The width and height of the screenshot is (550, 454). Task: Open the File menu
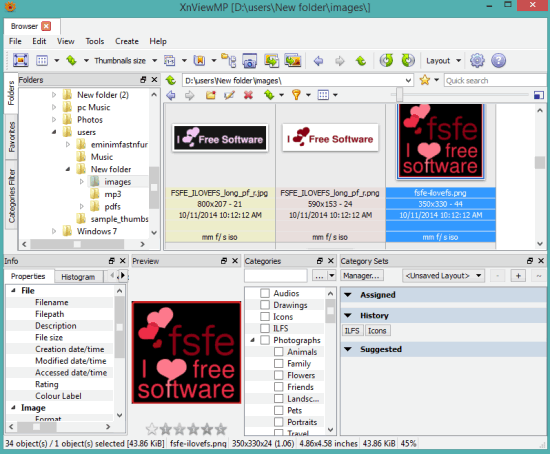coord(15,41)
